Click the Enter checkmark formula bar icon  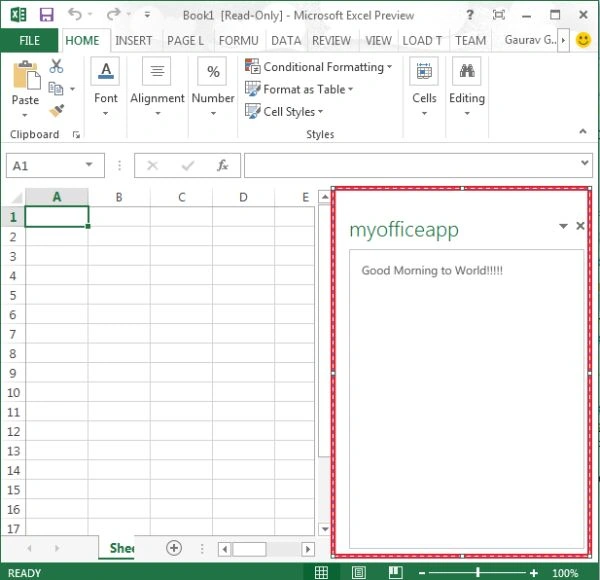click(x=188, y=166)
